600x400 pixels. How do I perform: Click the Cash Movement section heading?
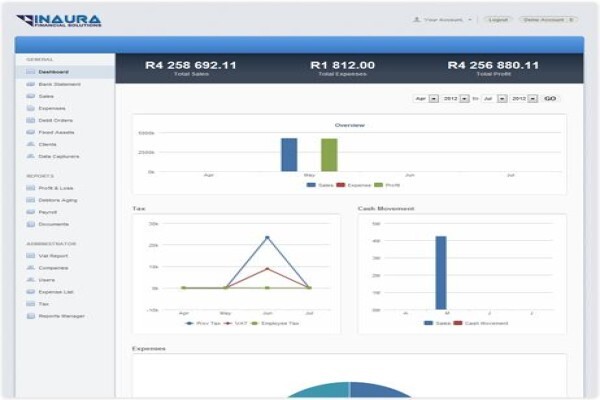coord(386,209)
